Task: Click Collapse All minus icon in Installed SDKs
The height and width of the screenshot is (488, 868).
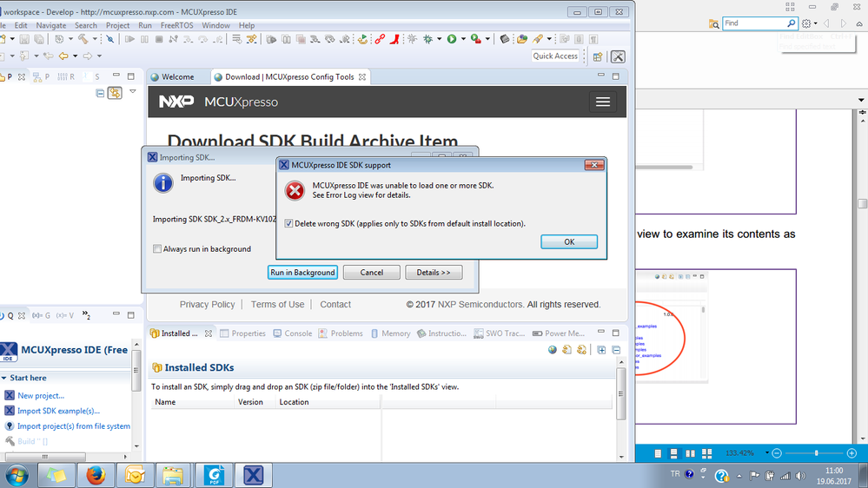Action: (x=616, y=350)
